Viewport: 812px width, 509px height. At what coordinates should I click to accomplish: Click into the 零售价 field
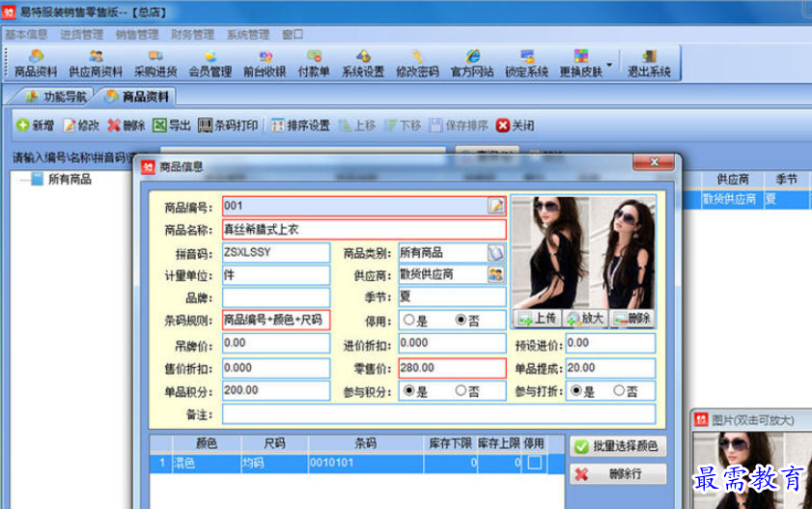tap(452, 368)
